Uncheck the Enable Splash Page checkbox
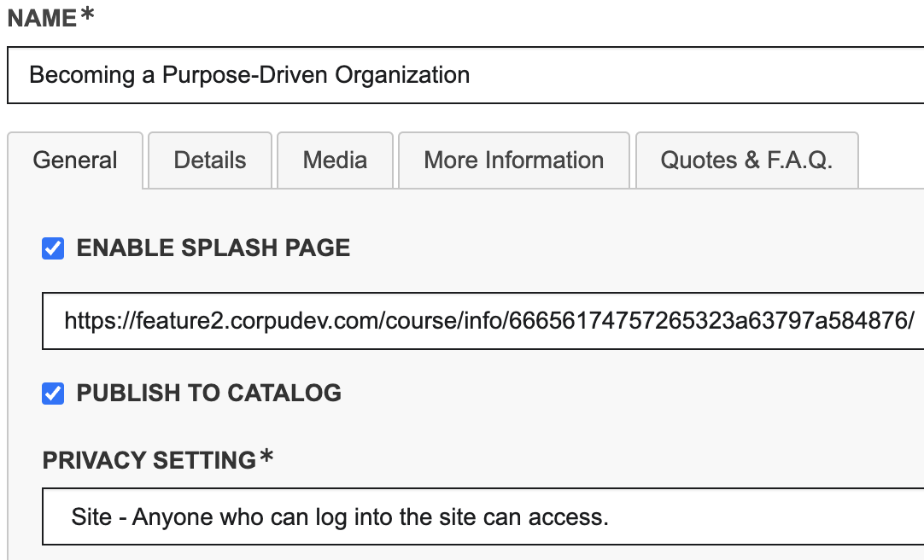Screen dimensions: 924x560 [x=53, y=248]
